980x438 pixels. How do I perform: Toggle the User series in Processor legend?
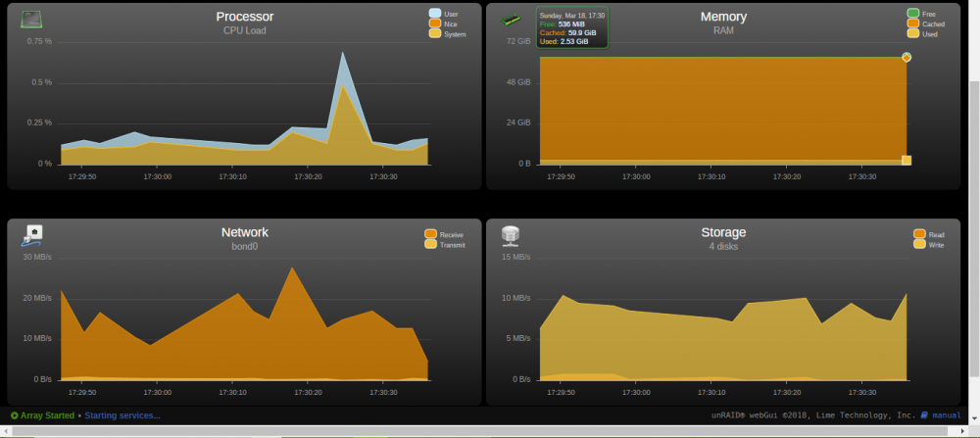coord(443,13)
